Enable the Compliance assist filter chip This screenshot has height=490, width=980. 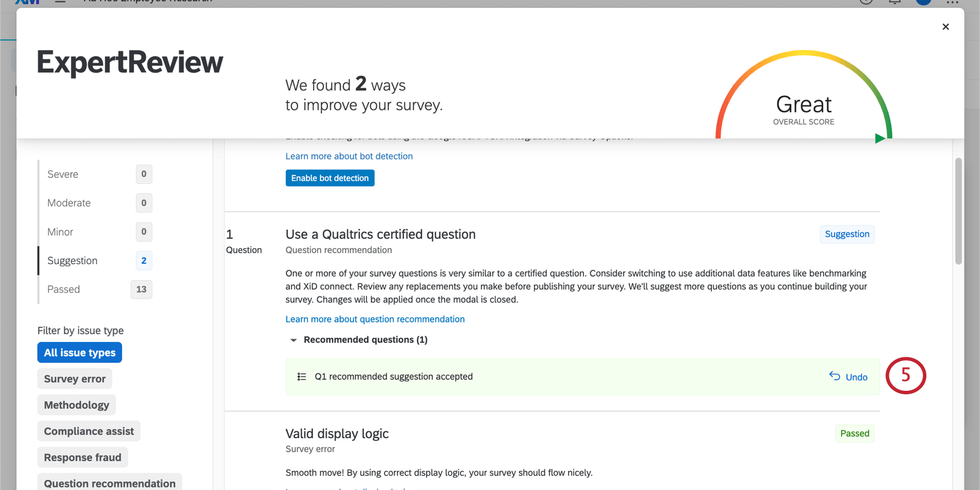89,431
